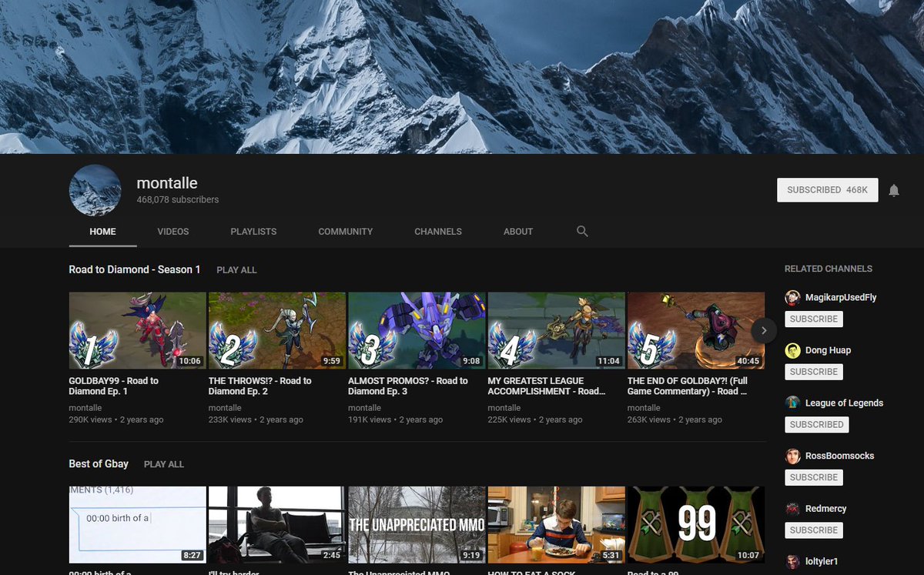This screenshot has height=575, width=924.
Task: Open MagikarpUsedFly channel avatar
Action: 792,298
